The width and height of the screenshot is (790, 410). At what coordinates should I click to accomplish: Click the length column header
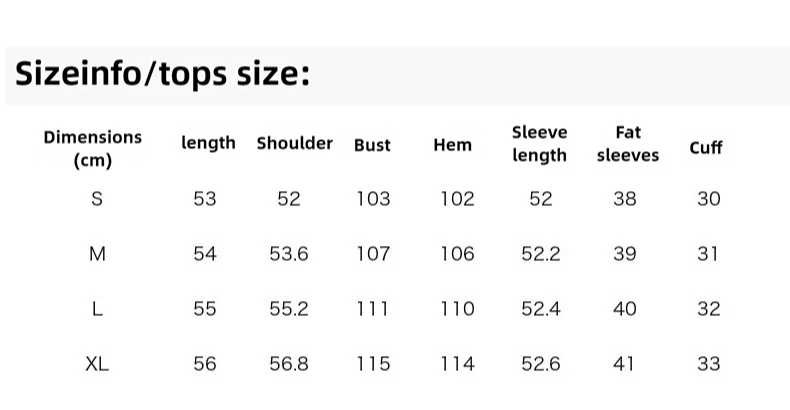click(x=208, y=143)
